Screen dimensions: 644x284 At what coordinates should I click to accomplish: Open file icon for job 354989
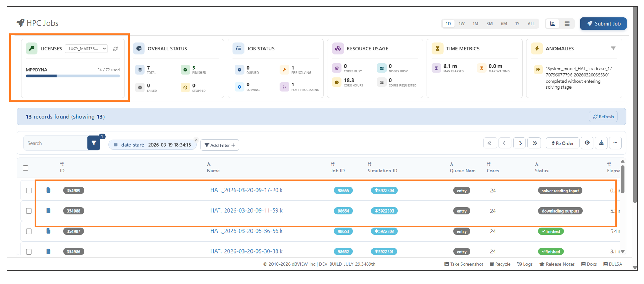coord(49,190)
